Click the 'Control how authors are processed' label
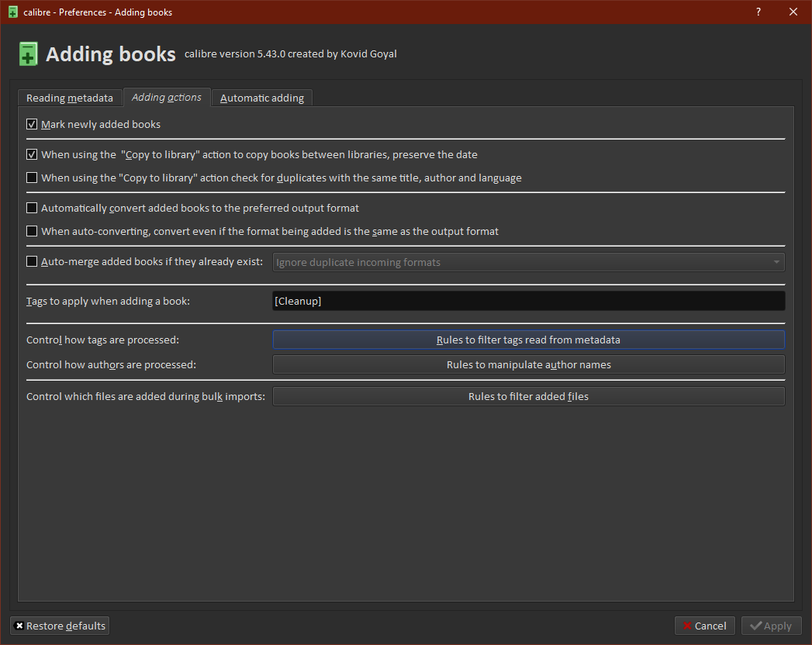812x645 pixels. click(112, 364)
